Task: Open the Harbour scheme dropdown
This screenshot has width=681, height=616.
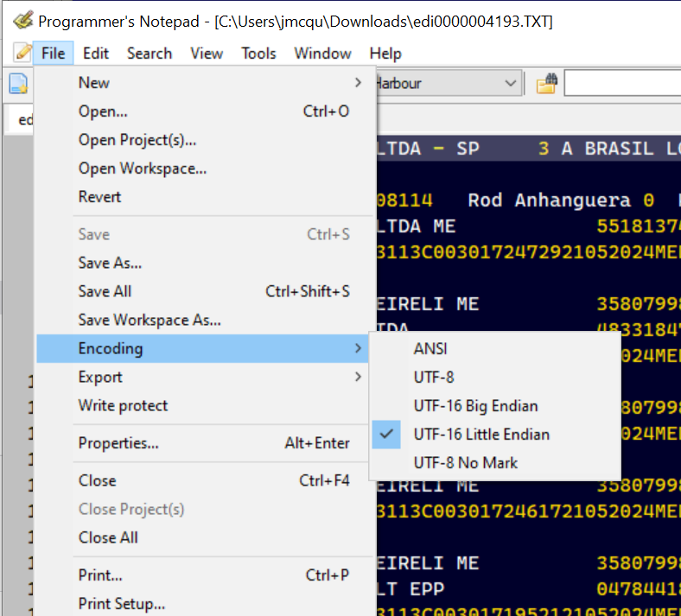Action: pyautogui.click(x=508, y=84)
